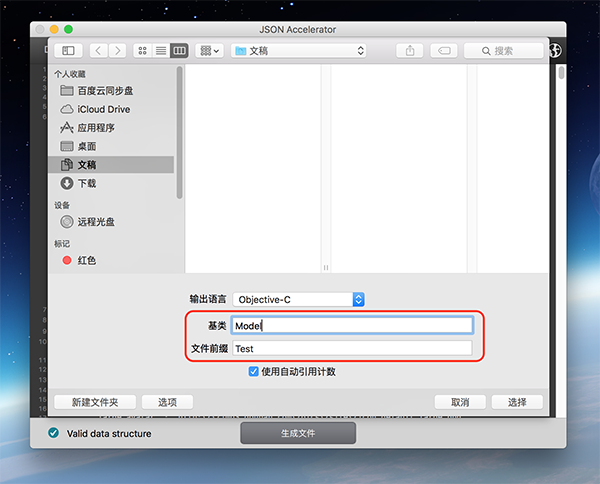
Task: Open 应用程序 in sidebar
Action: click(x=111, y=128)
